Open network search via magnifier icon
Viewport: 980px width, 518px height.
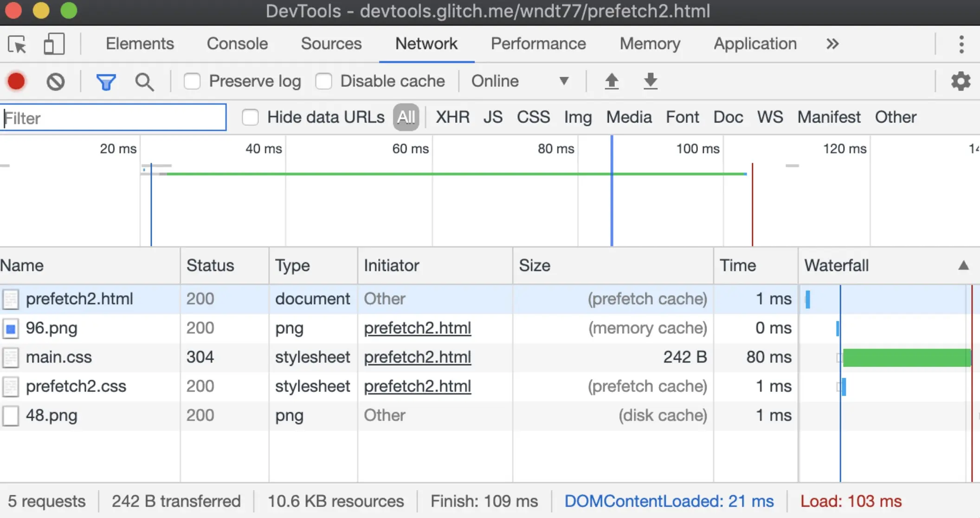(x=144, y=82)
